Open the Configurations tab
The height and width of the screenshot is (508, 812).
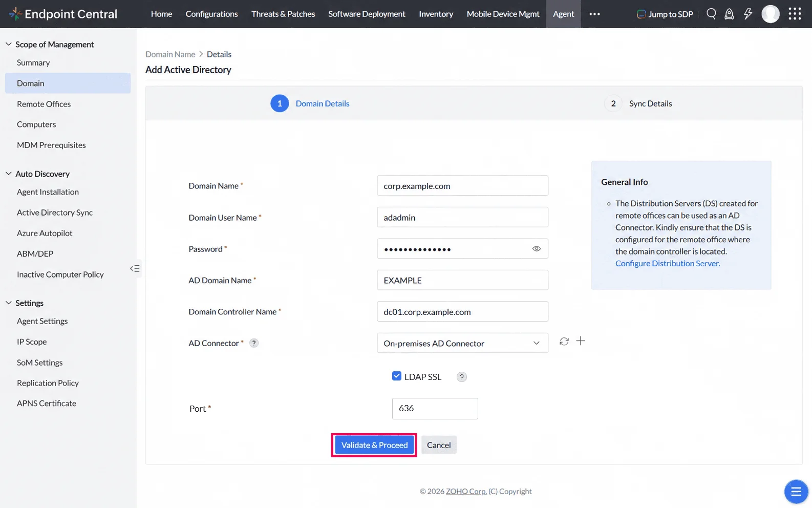tap(211, 14)
